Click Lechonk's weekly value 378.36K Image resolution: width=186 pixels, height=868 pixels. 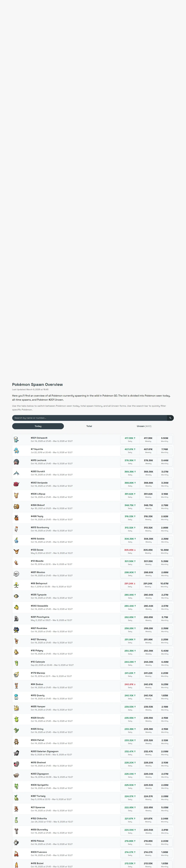(x=148, y=460)
